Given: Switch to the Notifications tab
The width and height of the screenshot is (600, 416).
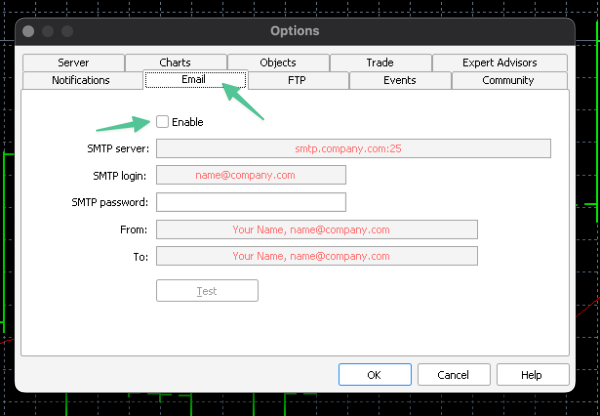Looking at the screenshot, I should tap(81, 80).
